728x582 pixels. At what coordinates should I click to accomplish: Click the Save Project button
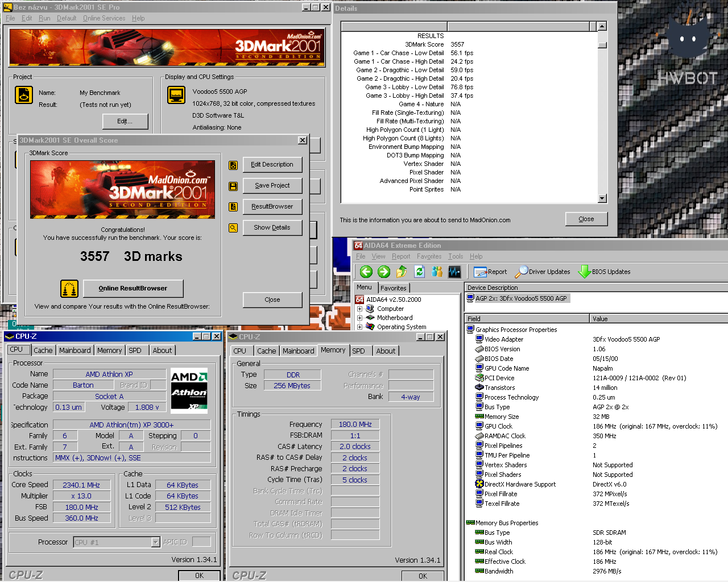pos(272,186)
